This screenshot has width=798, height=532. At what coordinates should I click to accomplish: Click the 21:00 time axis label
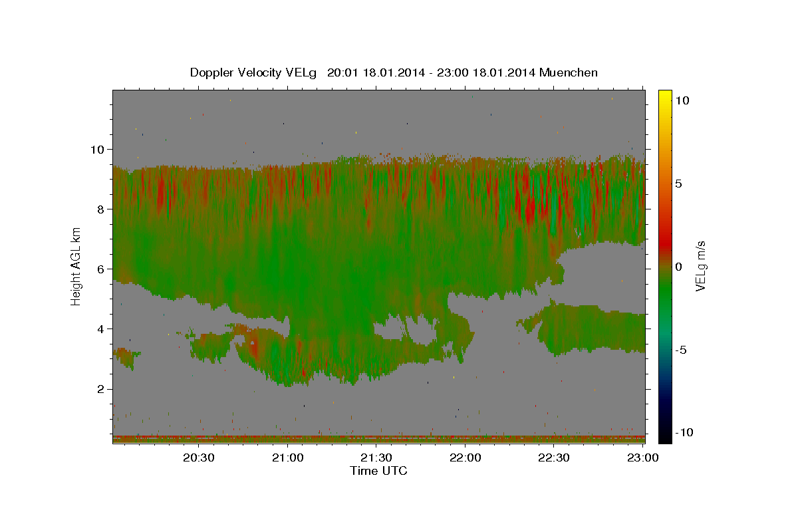point(289,458)
